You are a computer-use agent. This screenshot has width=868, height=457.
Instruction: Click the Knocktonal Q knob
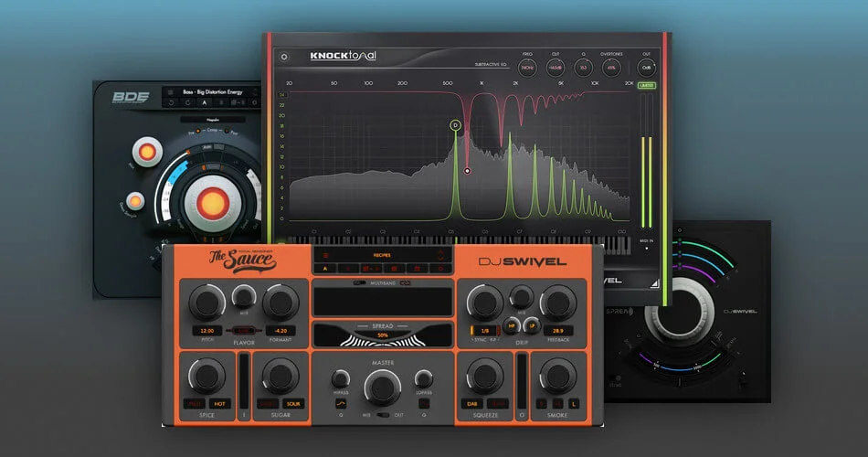[583, 68]
